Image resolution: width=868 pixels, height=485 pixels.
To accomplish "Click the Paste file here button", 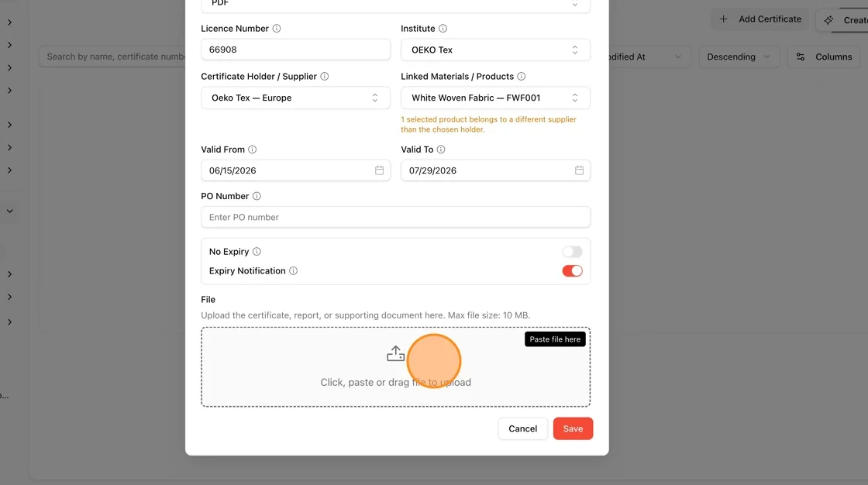I will (555, 339).
